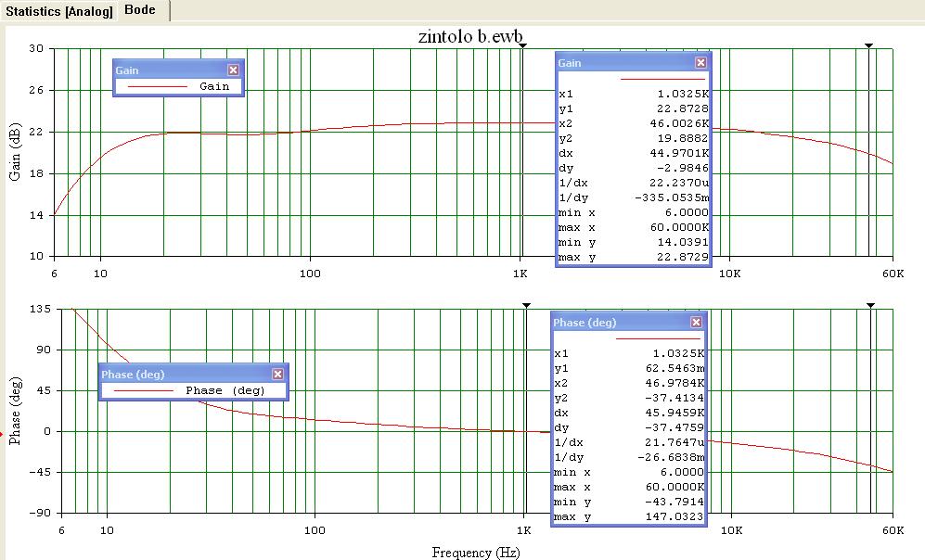Click the Gain y2 value 19.8882
The width and height of the screenshot is (925, 560).
coord(683,138)
